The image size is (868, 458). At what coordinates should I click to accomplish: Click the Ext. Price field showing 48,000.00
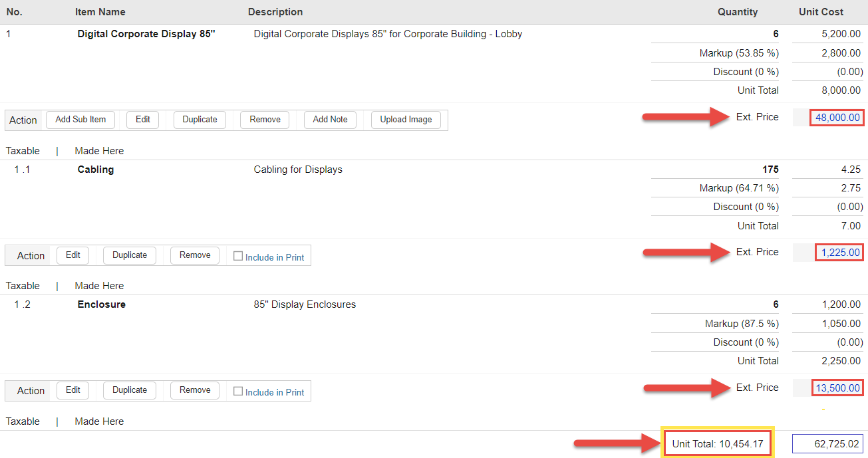(x=836, y=117)
